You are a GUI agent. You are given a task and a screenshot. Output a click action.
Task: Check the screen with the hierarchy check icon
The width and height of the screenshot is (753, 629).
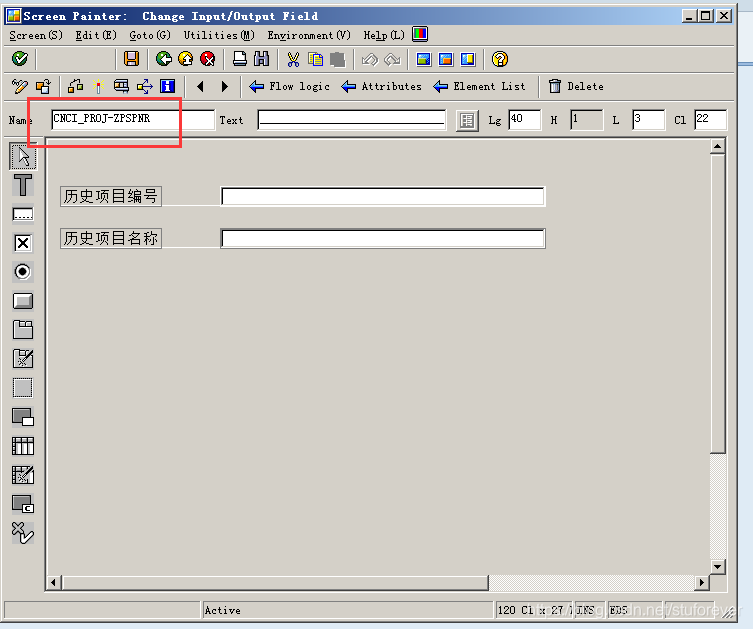[x=75, y=86]
